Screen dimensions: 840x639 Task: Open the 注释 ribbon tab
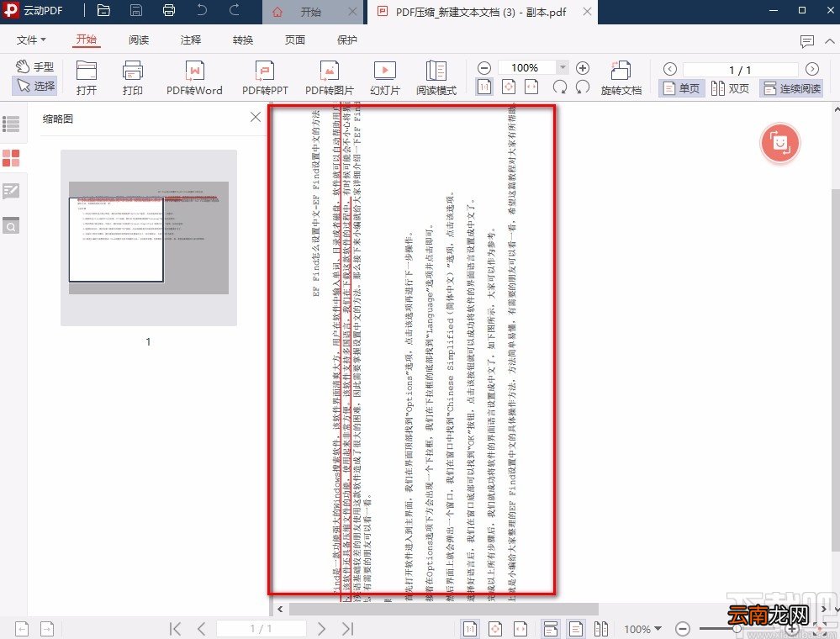(x=191, y=40)
